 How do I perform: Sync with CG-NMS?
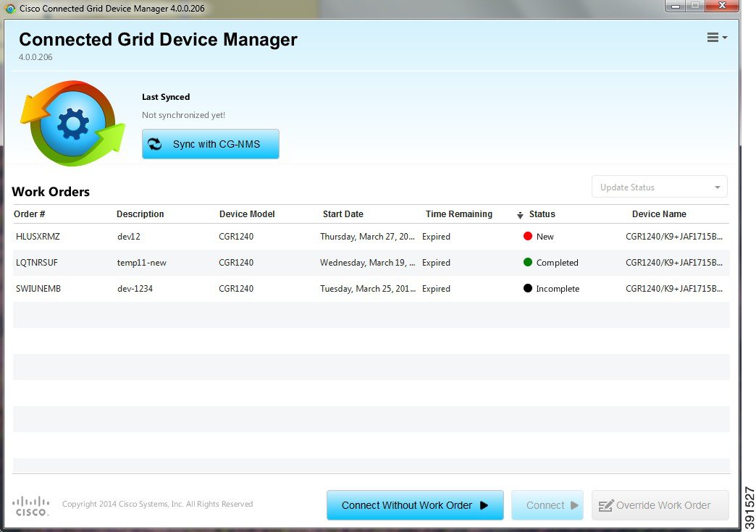click(x=210, y=144)
